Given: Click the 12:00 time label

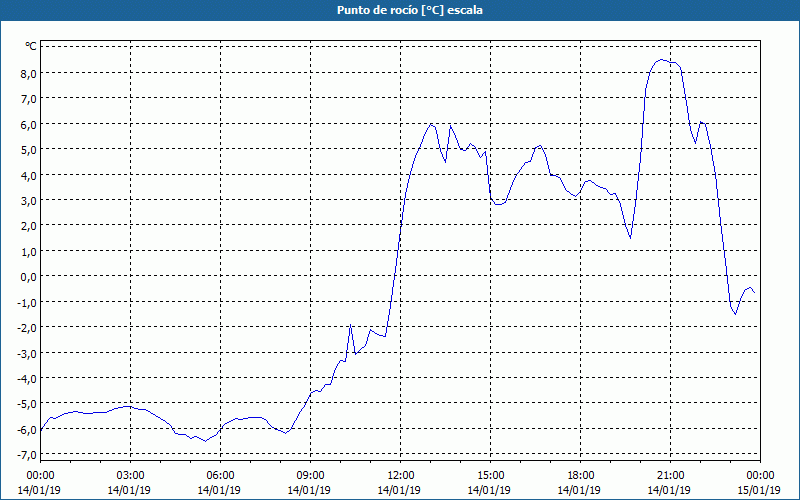Looking at the screenshot, I should tap(401, 476).
